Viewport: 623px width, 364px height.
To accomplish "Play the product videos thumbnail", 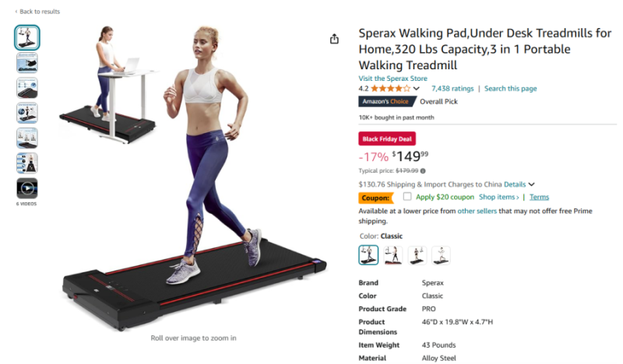I will tap(27, 188).
